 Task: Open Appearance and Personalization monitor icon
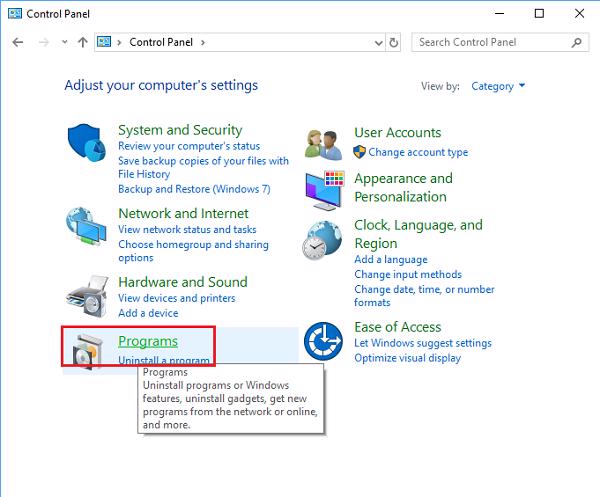pos(325,190)
